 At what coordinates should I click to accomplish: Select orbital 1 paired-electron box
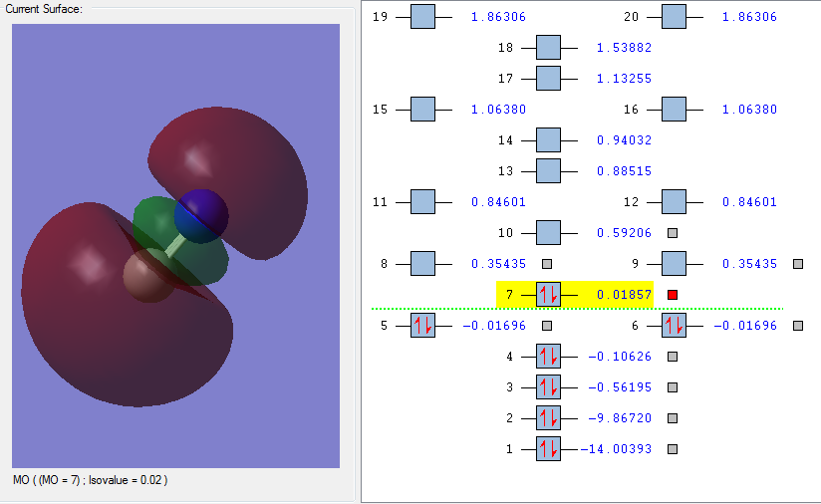(548, 449)
